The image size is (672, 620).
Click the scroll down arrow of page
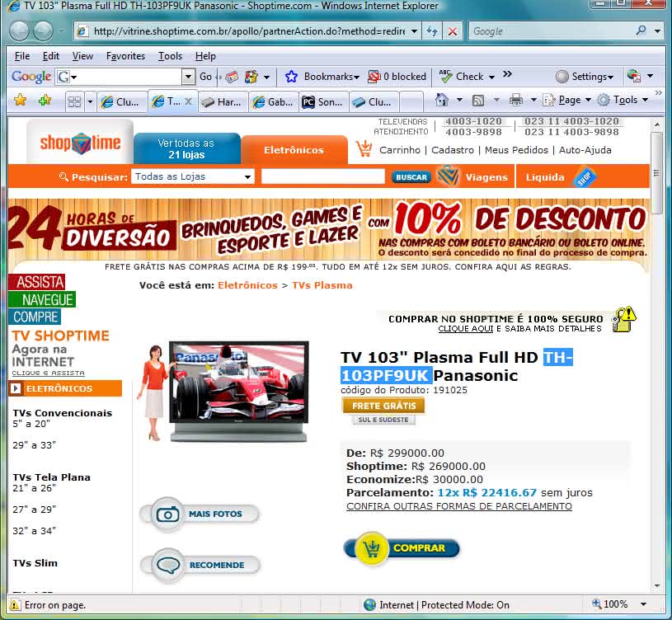(657, 585)
